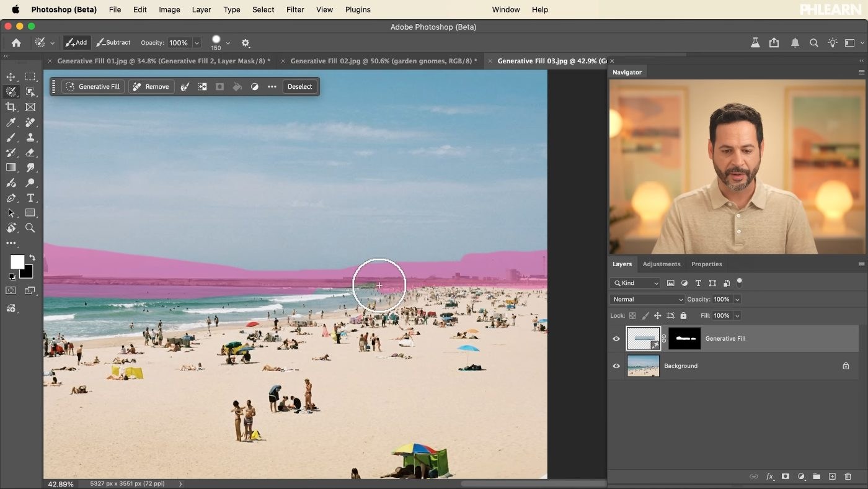Toggle Quick Mask mode

click(11, 290)
